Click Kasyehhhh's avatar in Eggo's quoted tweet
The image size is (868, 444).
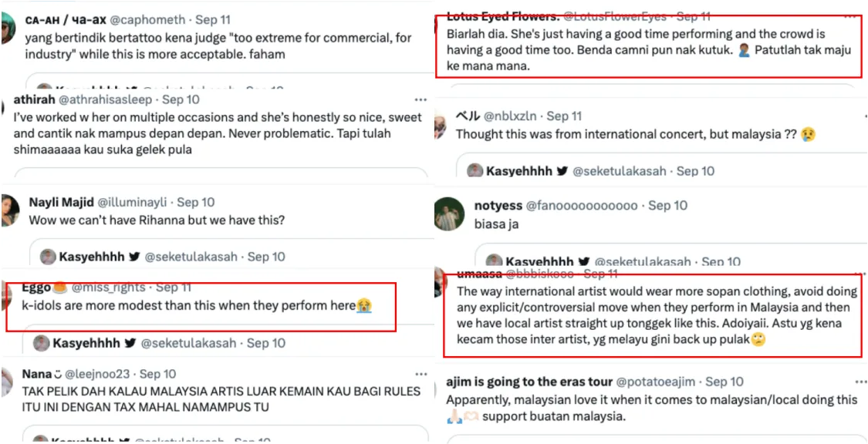[x=41, y=343]
